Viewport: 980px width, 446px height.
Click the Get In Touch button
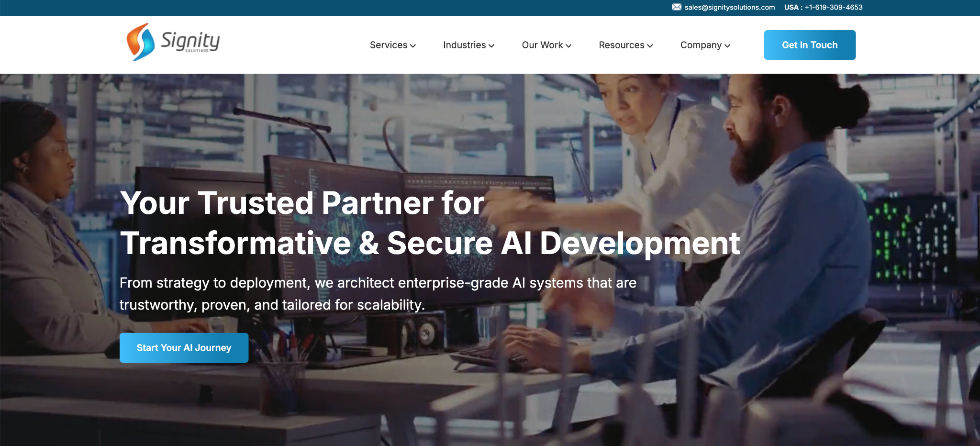point(810,45)
